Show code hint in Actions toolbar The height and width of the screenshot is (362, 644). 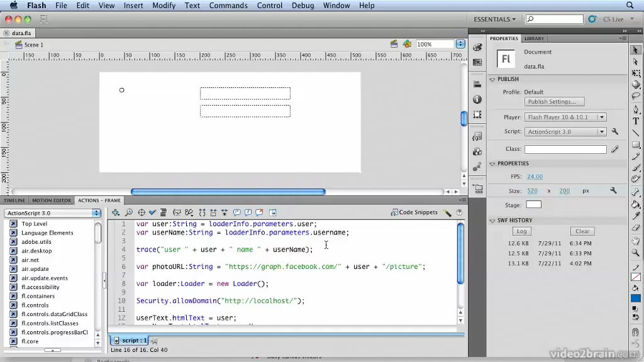pyautogui.click(x=177, y=212)
